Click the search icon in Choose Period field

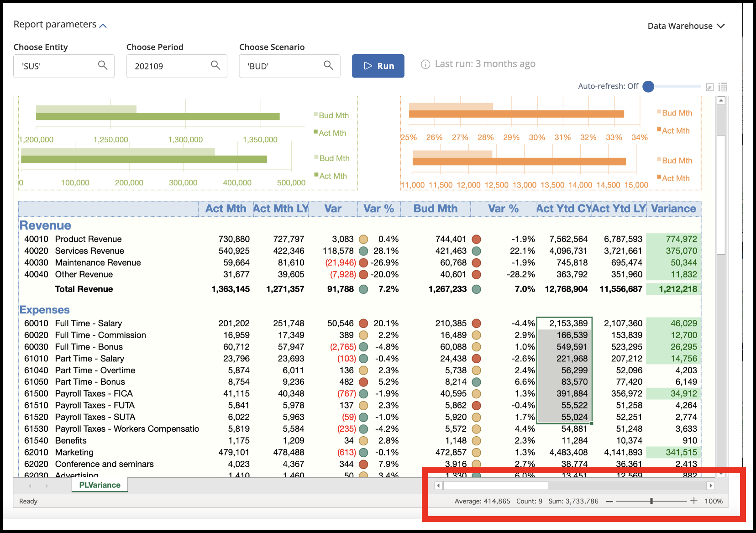[215, 66]
